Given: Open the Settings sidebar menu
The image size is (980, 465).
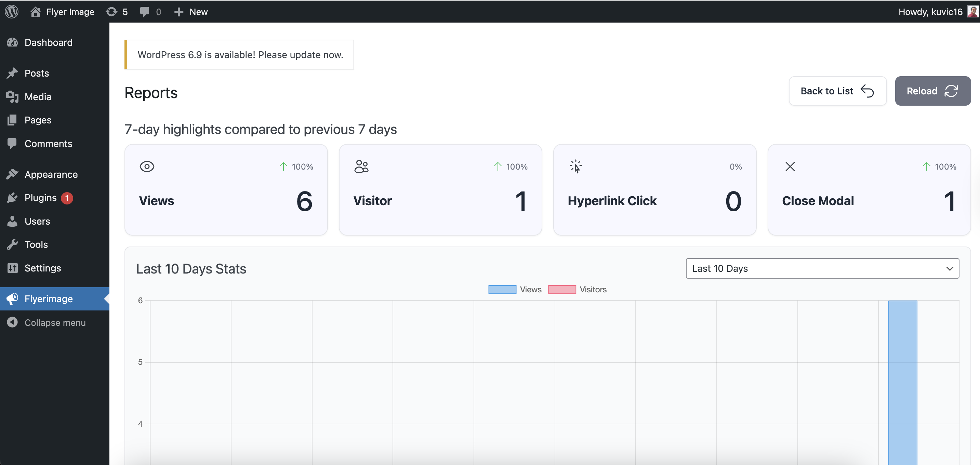Looking at the screenshot, I should pos(43,268).
